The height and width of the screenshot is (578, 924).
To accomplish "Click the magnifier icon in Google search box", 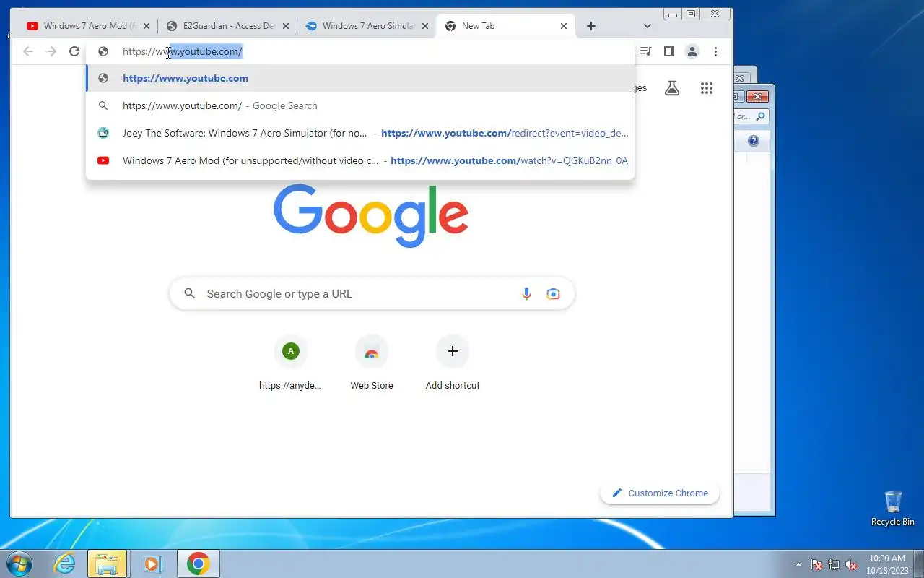I will (190, 293).
